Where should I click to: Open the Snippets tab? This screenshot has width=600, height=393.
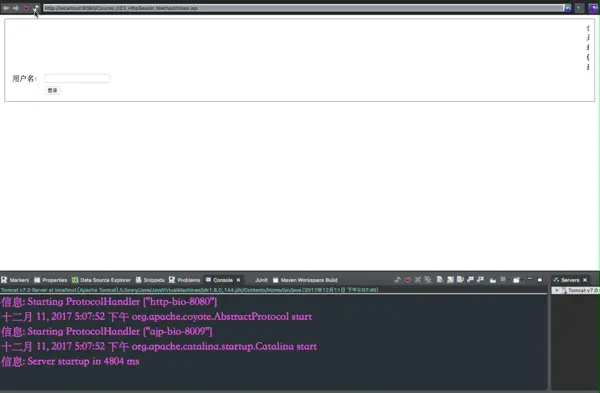point(150,280)
